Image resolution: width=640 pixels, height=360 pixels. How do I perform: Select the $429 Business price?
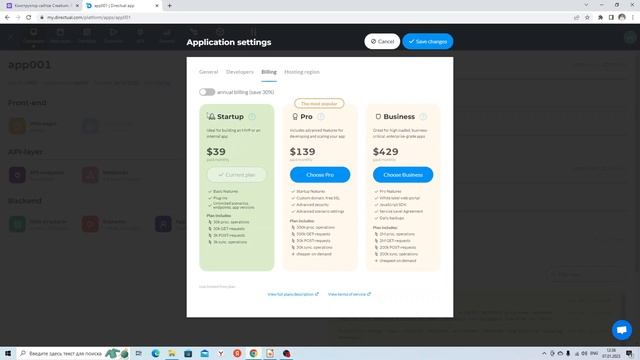click(386, 152)
